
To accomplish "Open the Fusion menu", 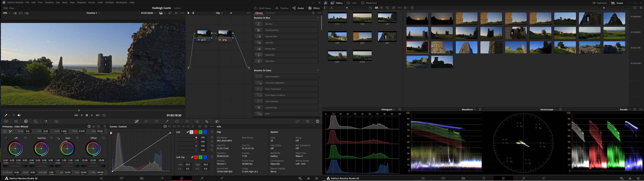I will (x=92, y=3).
